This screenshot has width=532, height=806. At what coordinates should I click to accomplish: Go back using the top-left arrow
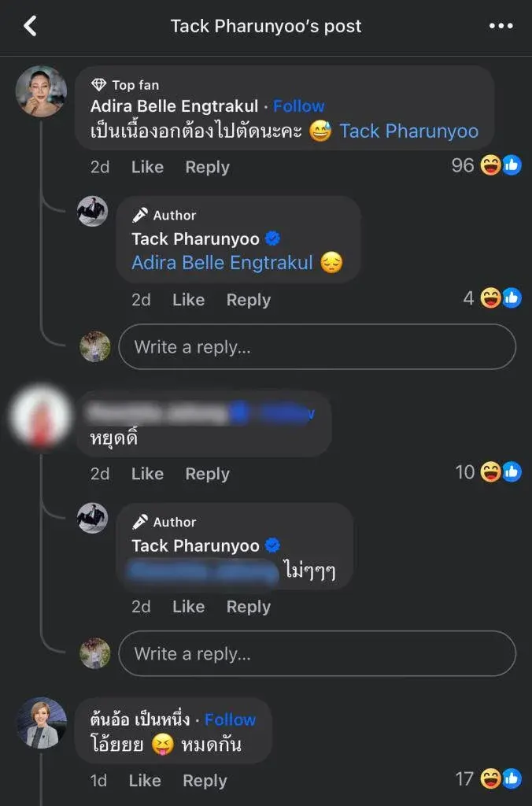[31, 26]
